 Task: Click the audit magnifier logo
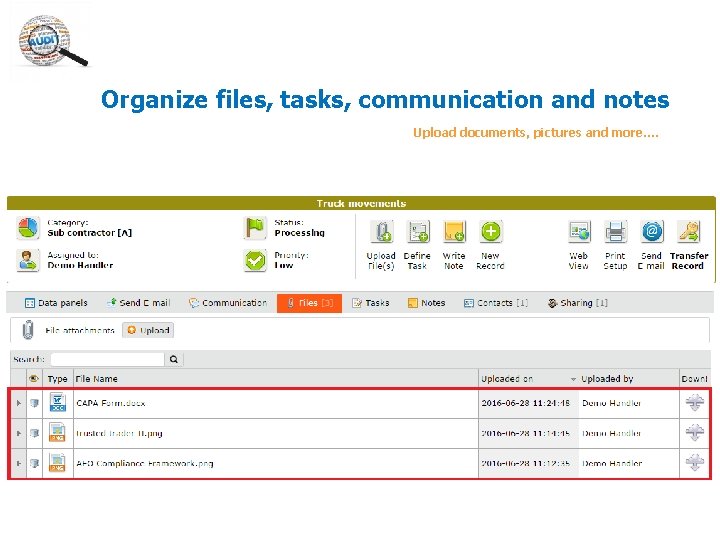51,41
